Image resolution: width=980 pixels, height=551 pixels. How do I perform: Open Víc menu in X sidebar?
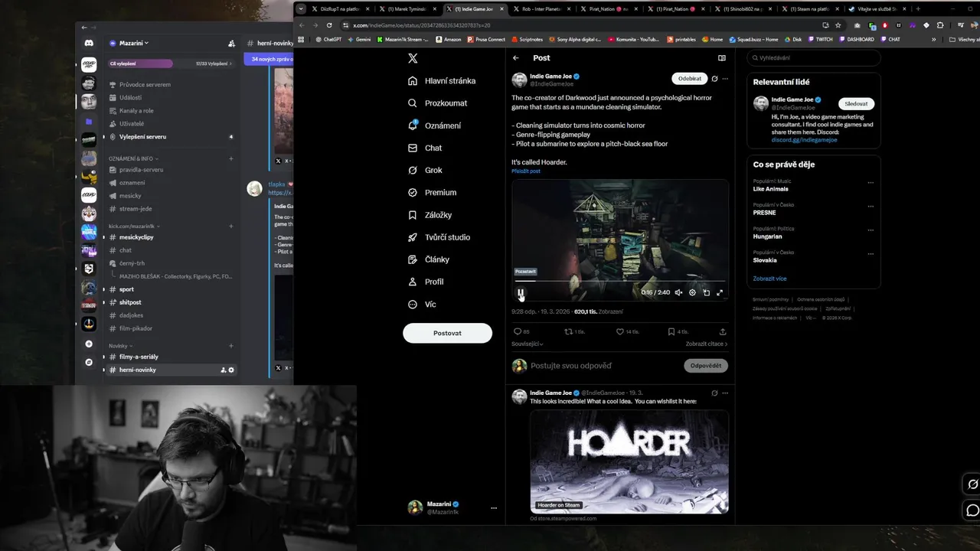422,304
